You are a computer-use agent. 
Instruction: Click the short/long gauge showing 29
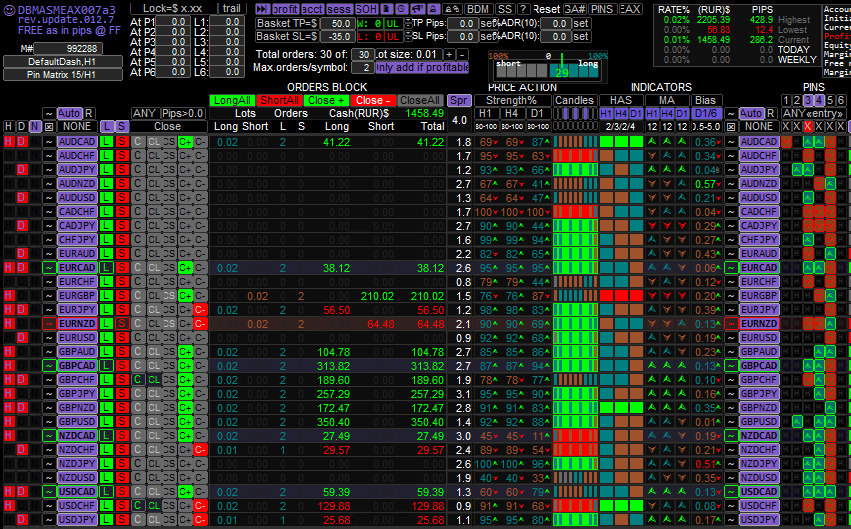pos(548,69)
